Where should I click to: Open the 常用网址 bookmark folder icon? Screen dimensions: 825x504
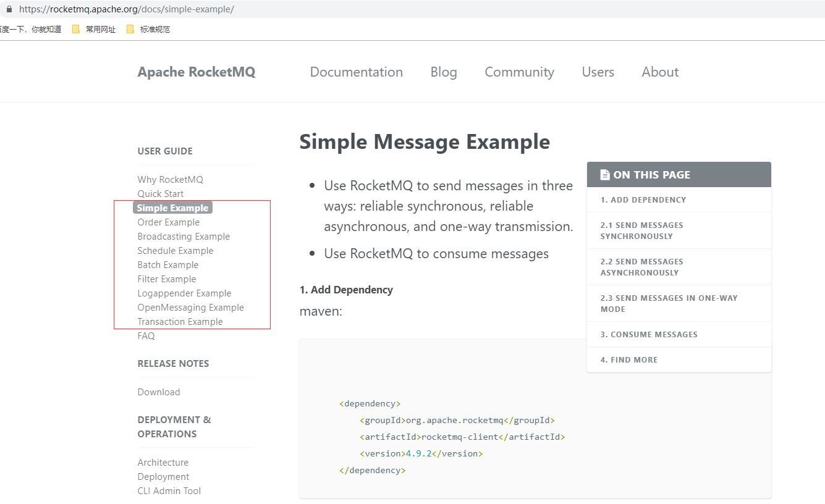[76, 29]
